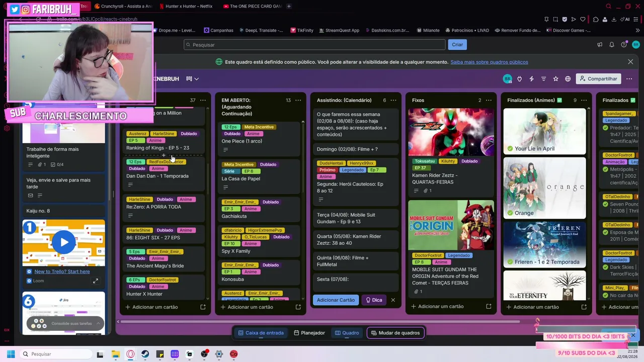Open the StreamQuest App bookmark

pyautogui.click(x=339, y=30)
